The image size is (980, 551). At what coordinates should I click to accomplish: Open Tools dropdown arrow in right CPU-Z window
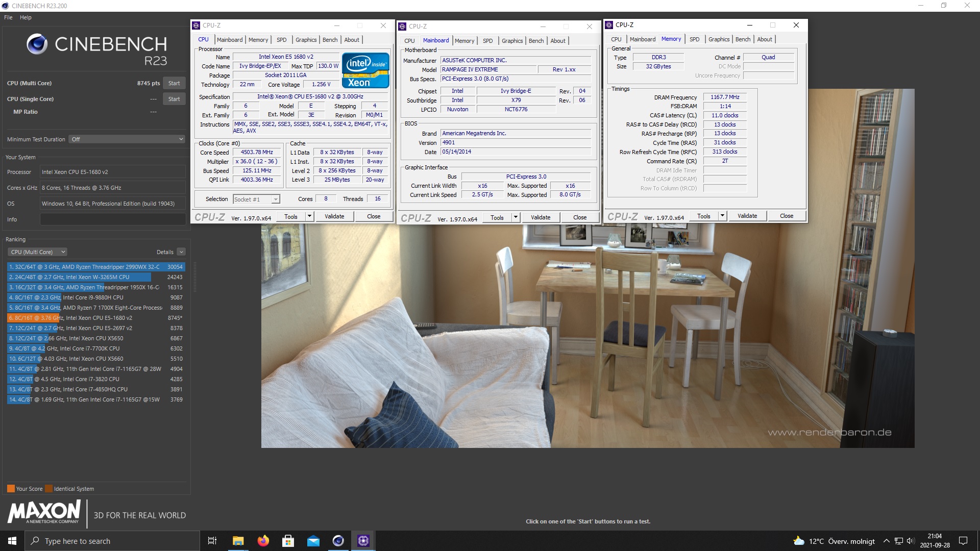pos(722,216)
